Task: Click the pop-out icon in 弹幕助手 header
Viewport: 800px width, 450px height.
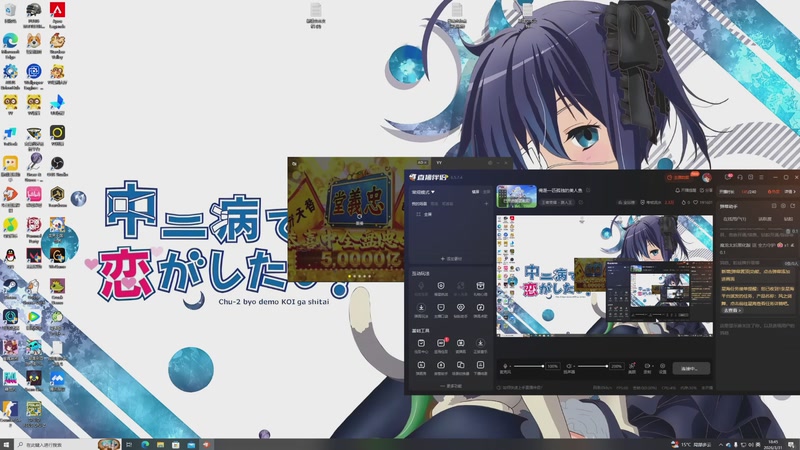Action: [x=792, y=206]
